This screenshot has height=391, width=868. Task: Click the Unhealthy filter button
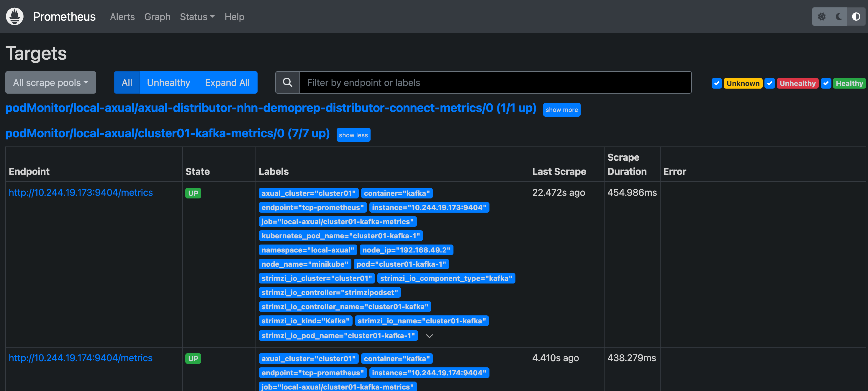[168, 82]
